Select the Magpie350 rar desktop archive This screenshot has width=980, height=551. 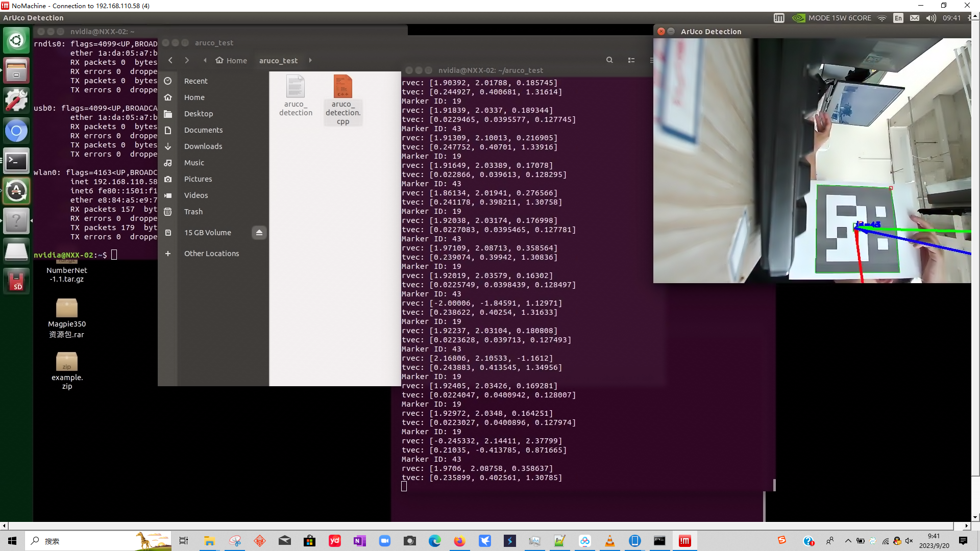pyautogui.click(x=67, y=318)
